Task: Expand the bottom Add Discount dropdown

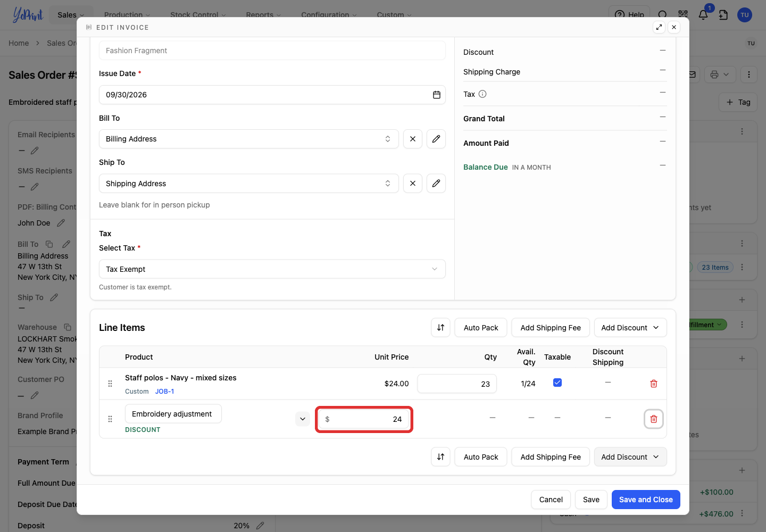Action: pyautogui.click(x=630, y=457)
